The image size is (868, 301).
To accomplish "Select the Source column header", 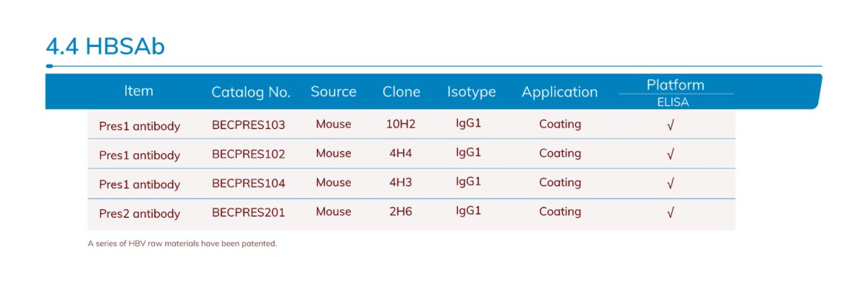I will pyautogui.click(x=333, y=92).
